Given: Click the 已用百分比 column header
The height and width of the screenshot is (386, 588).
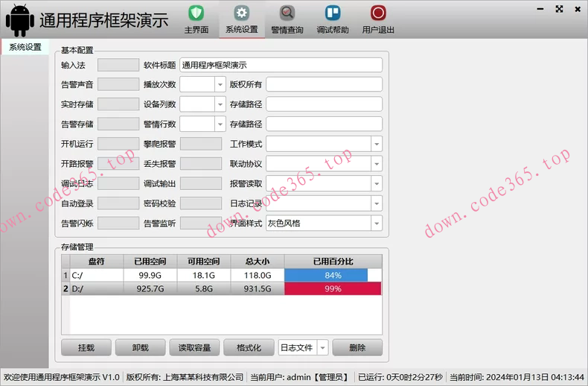Looking at the screenshot, I should point(333,262).
